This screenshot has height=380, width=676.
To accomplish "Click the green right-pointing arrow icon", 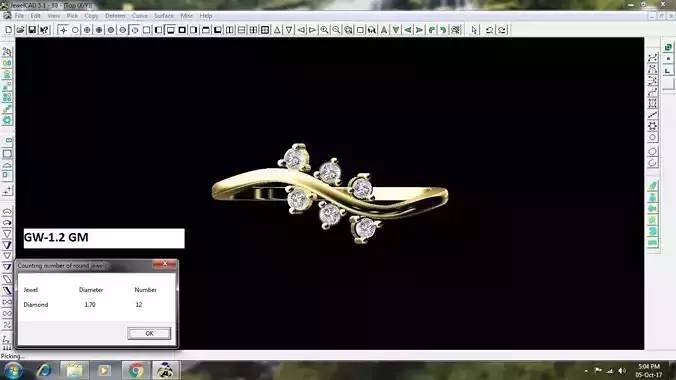I will pyautogui.click(x=419, y=30).
